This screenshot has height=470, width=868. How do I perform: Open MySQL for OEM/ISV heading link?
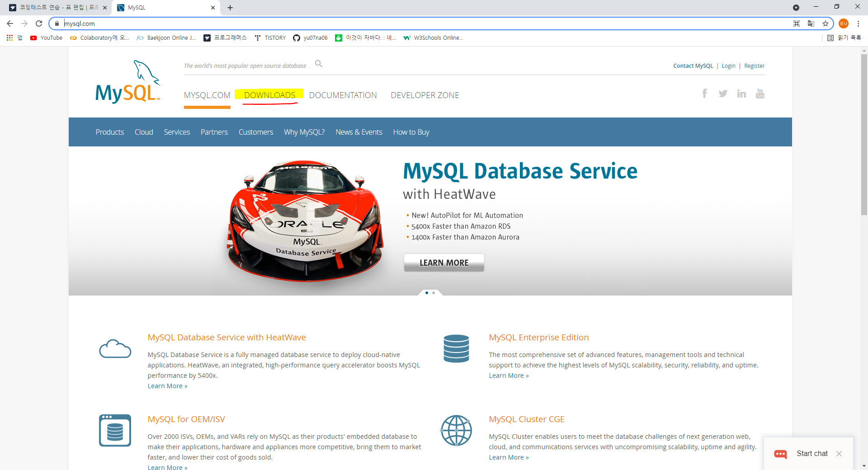click(x=186, y=419)
